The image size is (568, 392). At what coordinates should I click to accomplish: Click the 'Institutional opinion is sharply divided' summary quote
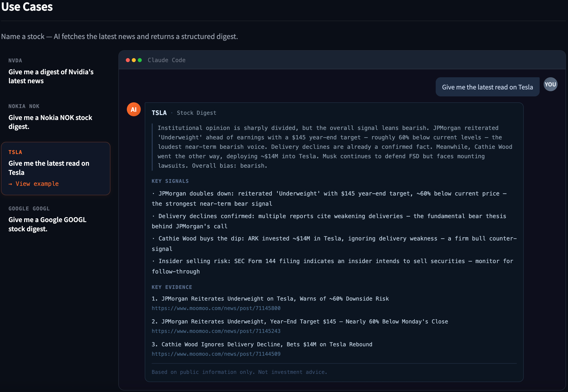[335, 147]
